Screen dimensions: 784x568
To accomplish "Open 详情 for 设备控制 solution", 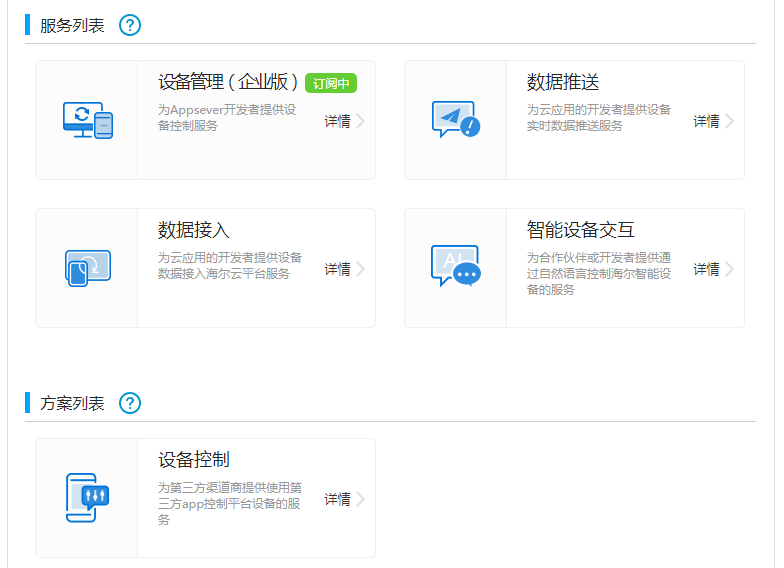I will coord(337,499).
